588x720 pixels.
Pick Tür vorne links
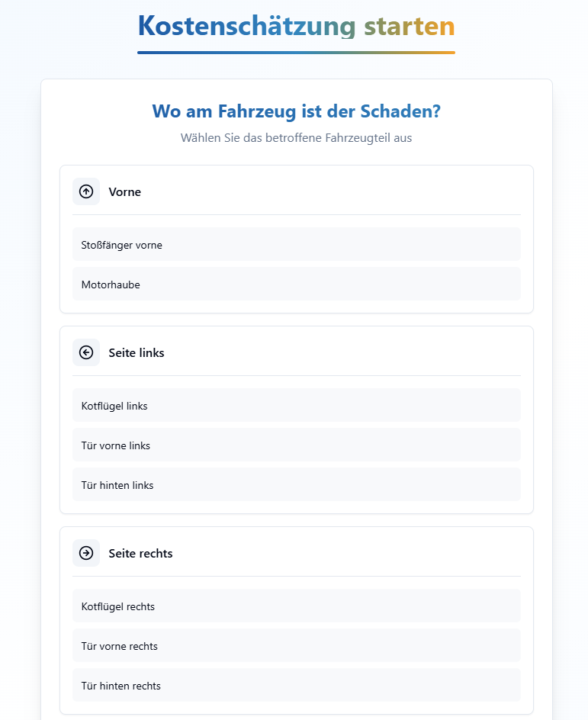click(x=296, y=445)
